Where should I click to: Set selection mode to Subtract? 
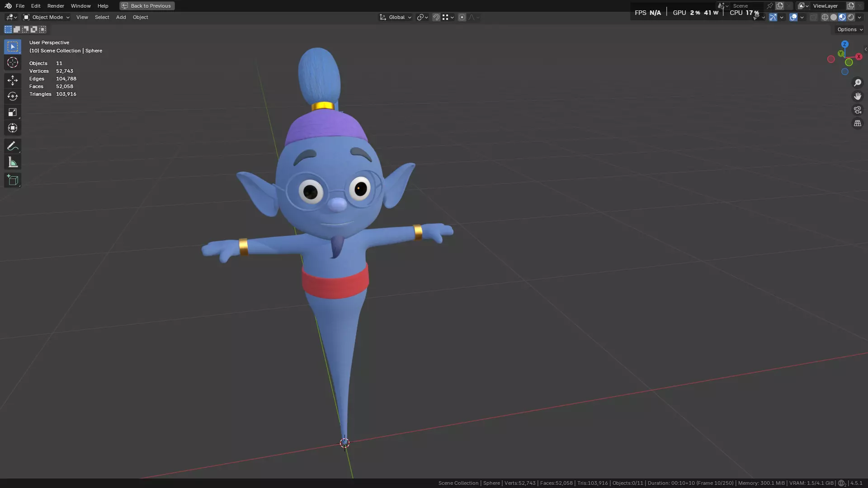(25, 29)
